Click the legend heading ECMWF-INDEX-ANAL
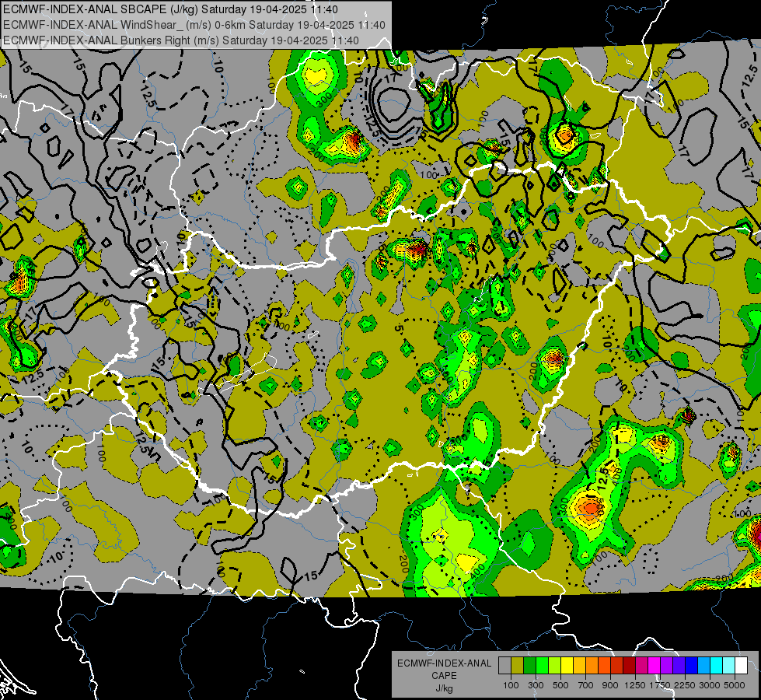 (444, 663)
